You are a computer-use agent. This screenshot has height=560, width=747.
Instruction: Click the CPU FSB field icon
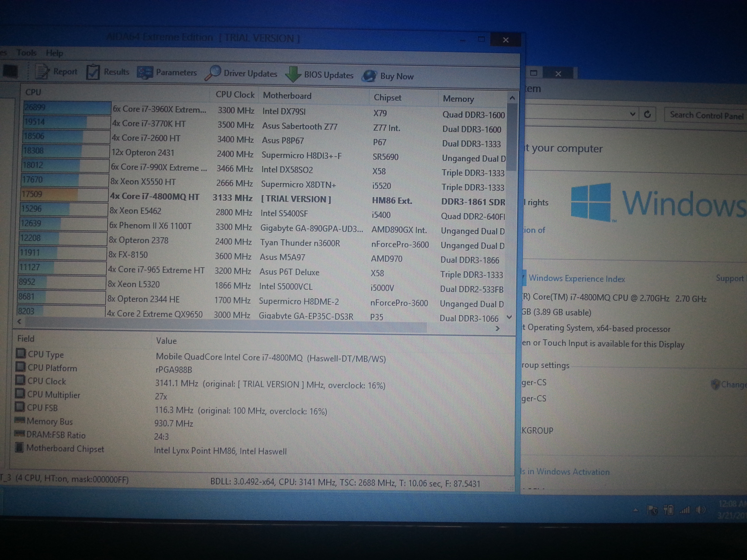[x=20, y=407]
